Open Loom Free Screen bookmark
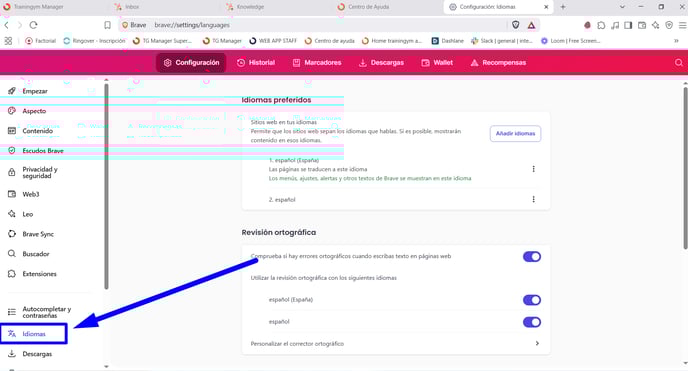 click(570, 41)
